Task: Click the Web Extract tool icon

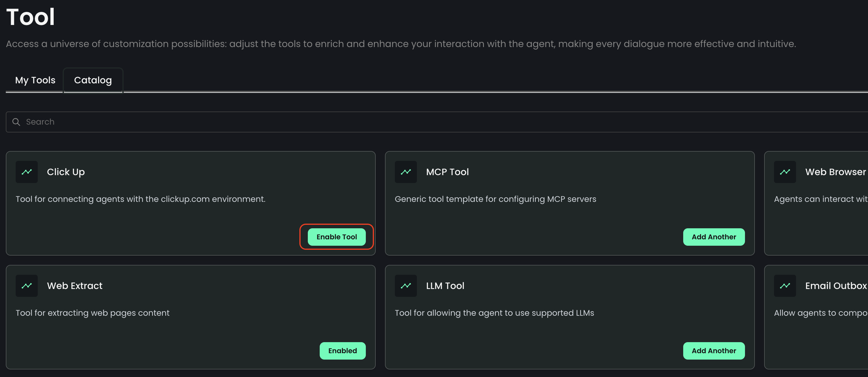Action: coord(27,286)
